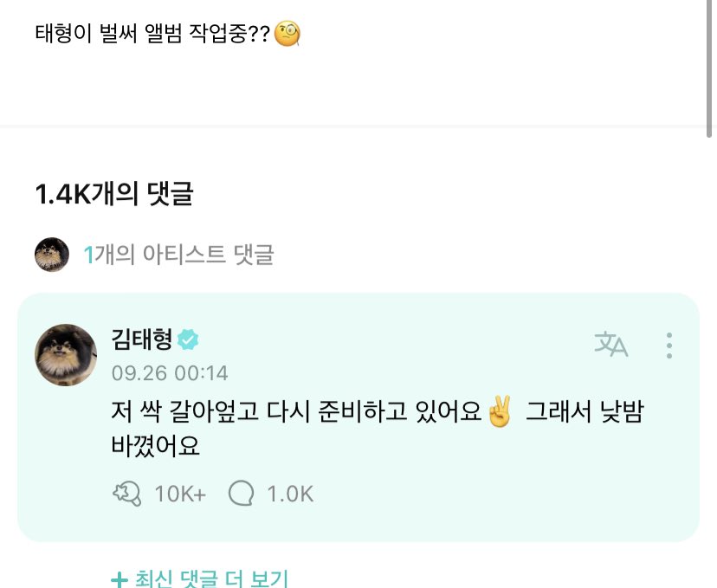
Task: Click the verified badge next to 김태형
Action: point(188,339)
